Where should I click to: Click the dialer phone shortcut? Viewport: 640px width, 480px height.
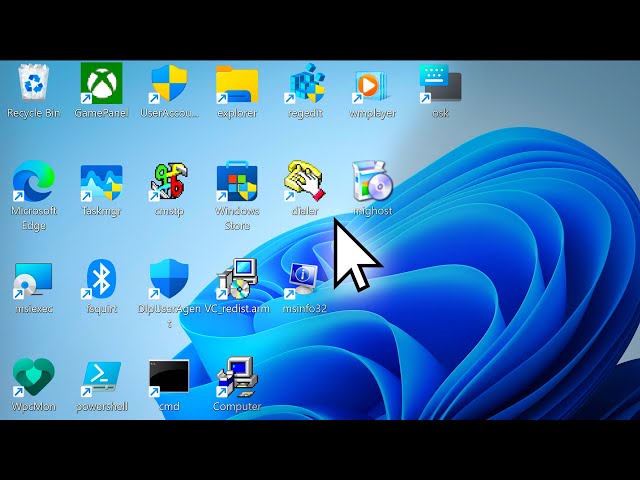[305, 181]
